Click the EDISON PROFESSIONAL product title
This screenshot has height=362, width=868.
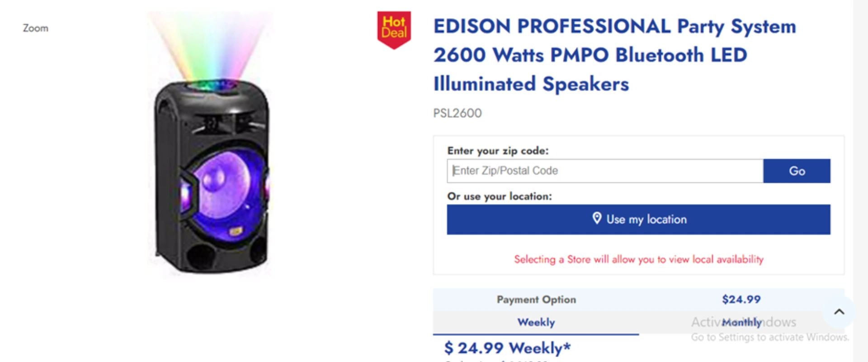pos(615,54)
